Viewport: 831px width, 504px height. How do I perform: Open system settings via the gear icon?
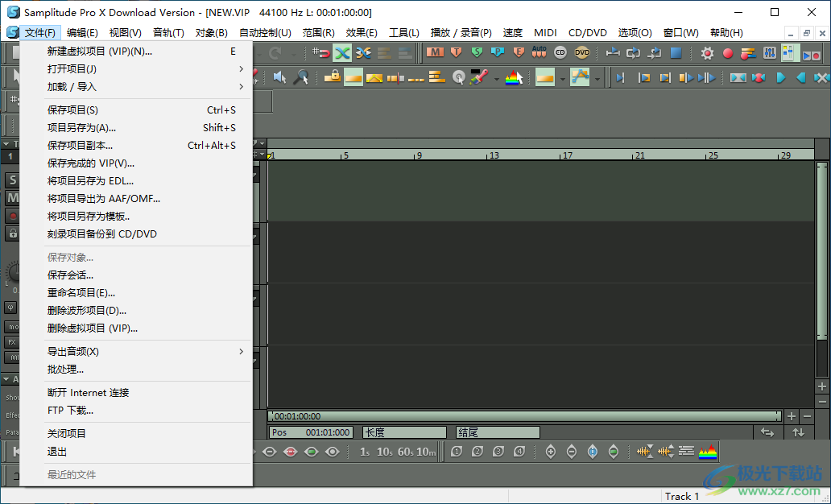click(x=706, y=53)
